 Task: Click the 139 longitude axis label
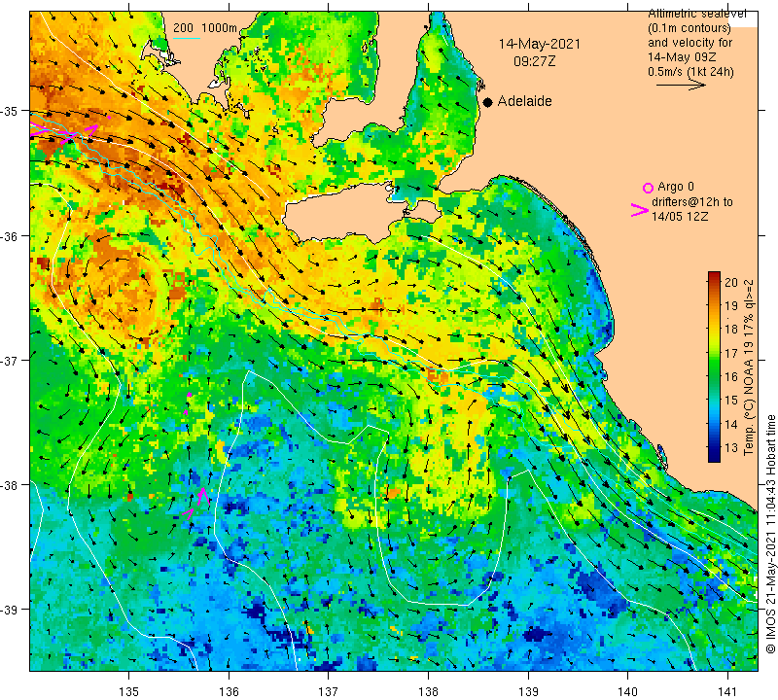[528, 691]
